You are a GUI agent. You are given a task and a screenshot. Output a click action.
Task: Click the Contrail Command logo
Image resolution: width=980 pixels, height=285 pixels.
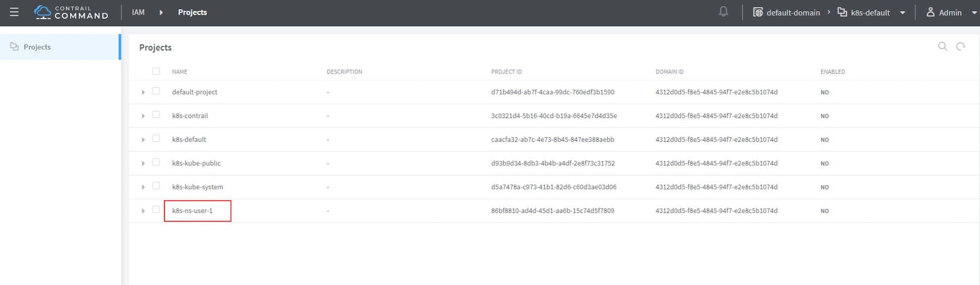pos(71,12)
